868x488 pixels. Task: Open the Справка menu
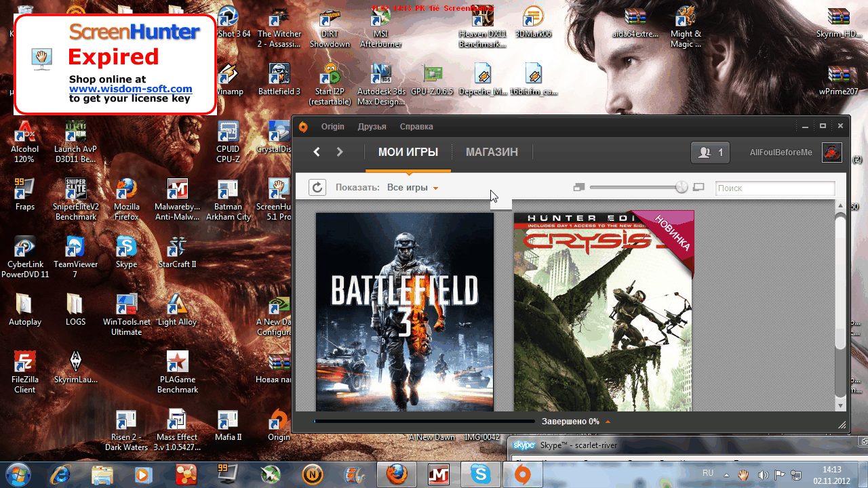point(416,127)
